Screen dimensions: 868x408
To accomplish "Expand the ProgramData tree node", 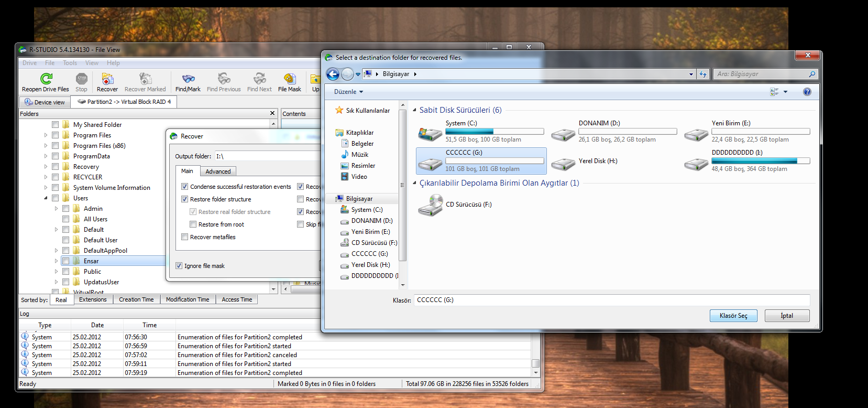I will (46, 156).
